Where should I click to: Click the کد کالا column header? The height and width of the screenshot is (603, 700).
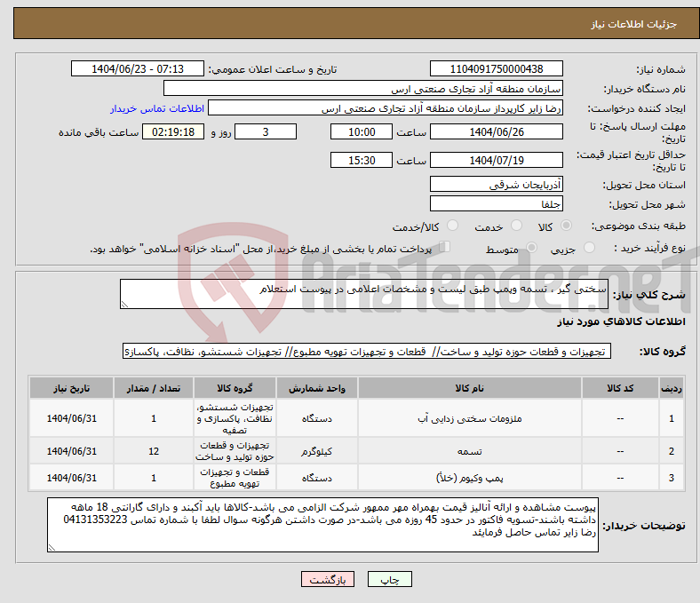point(620,388)
